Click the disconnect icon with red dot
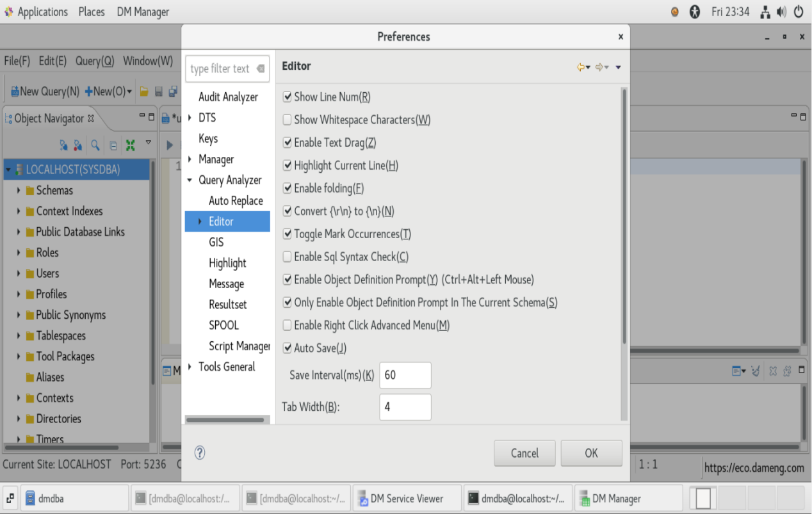This screenshot has height=514, width=812. tap(78, 145)
